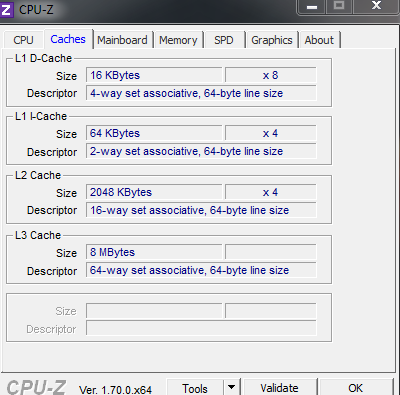Click the L1 D-Cache 'x 8' count field
The height and width of the screenshot is (395, 400).
(x=271, y=75)
